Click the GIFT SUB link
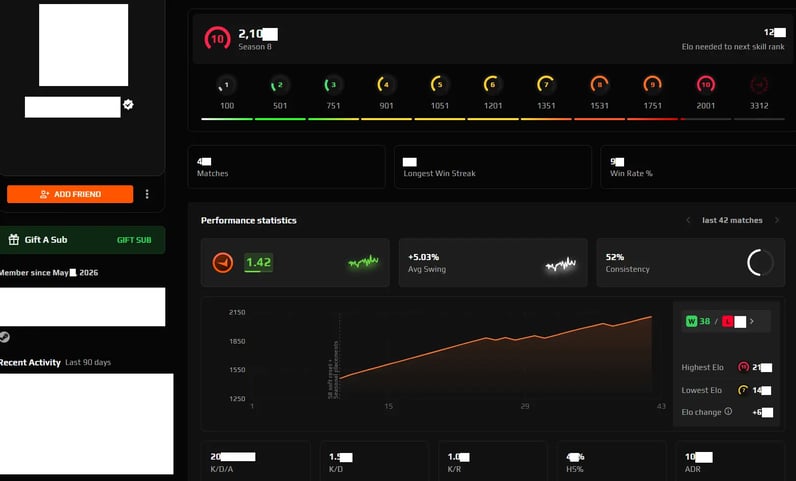Screen dimensions: 796x481 [134, 240]
